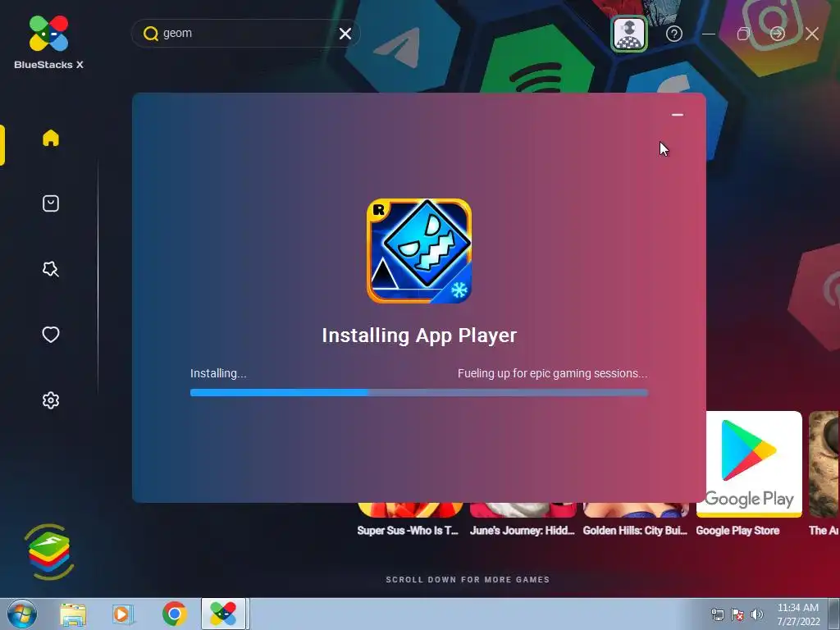Open Google Chrome from the taskbar
840x630 pixels.
point(174,614)
